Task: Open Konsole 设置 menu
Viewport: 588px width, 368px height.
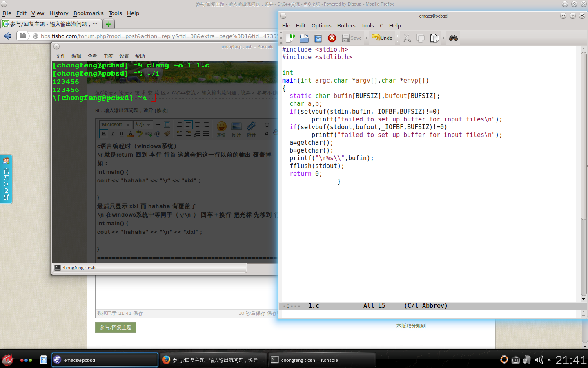Action: tap(124, 56)
